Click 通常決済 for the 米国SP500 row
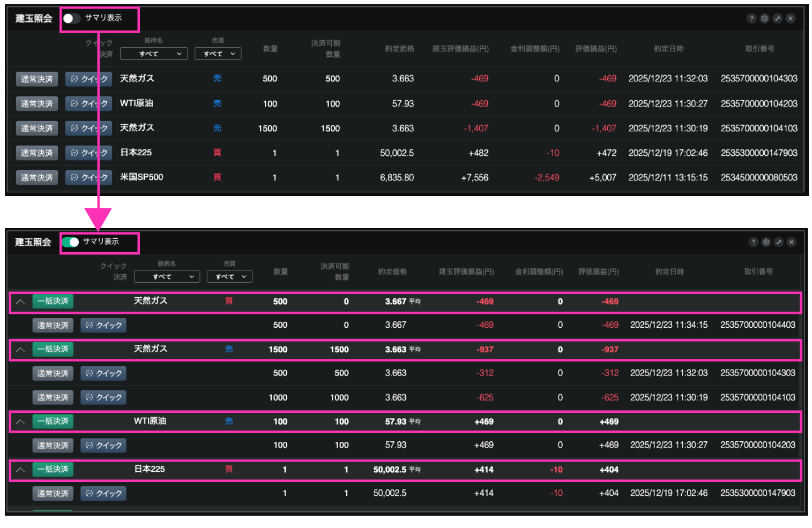 [37, 177]
